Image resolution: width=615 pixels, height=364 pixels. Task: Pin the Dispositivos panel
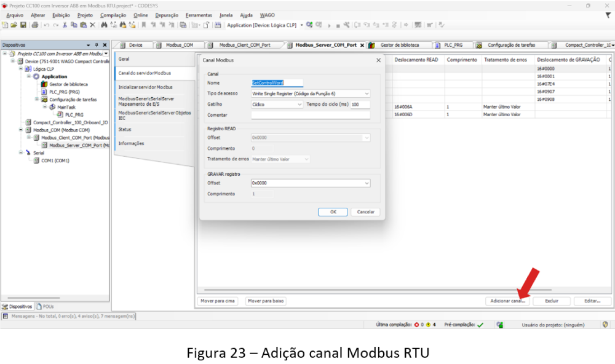(97, 45)
